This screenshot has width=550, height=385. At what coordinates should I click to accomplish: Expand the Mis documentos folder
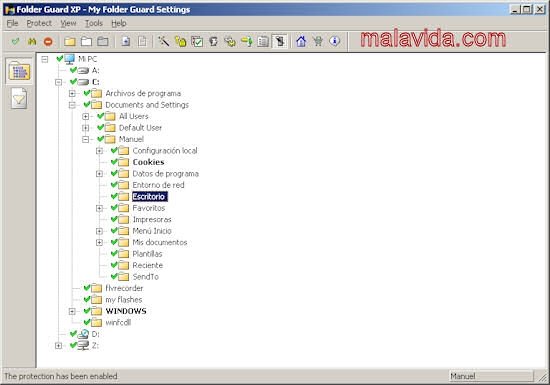point(99,243)
